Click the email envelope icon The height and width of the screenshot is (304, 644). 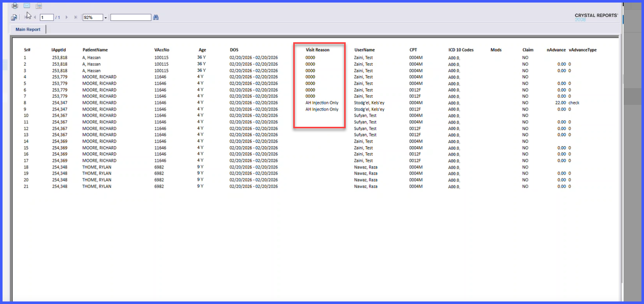27,6
